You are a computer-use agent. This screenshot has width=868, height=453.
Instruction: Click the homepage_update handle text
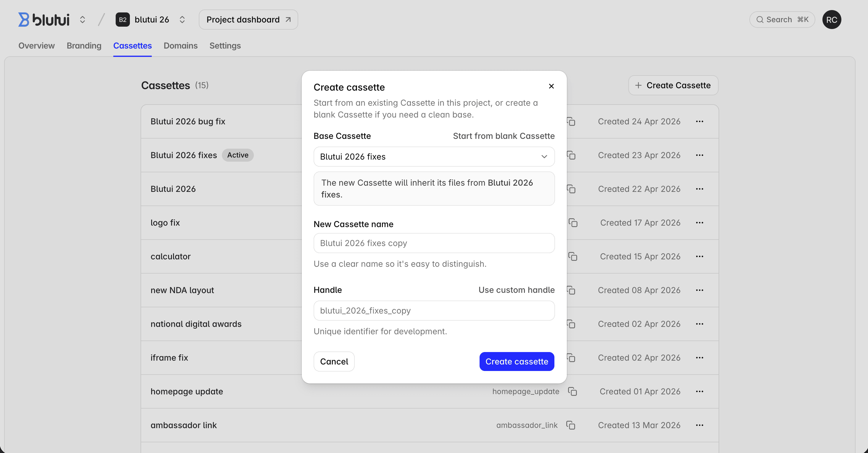pos(526,391)
